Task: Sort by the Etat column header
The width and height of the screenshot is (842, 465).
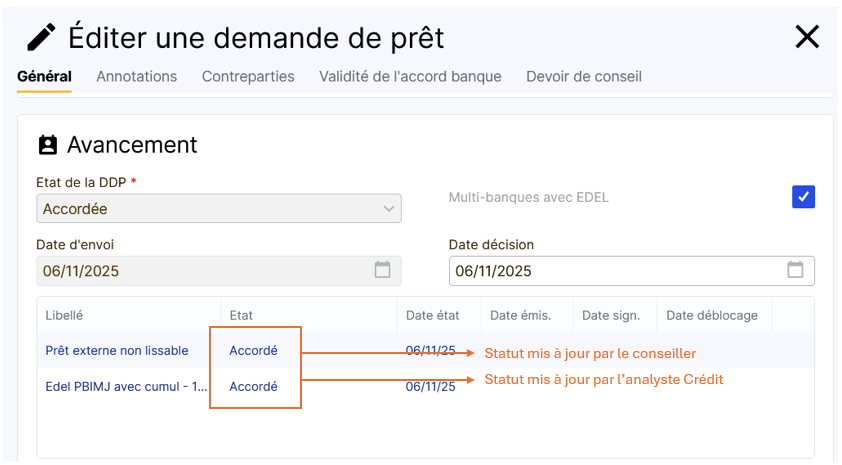Action: 241,315
